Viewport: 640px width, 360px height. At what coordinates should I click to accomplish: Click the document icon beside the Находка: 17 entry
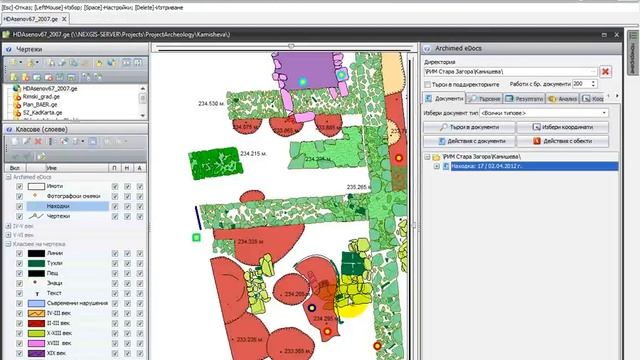coord(446,166)
